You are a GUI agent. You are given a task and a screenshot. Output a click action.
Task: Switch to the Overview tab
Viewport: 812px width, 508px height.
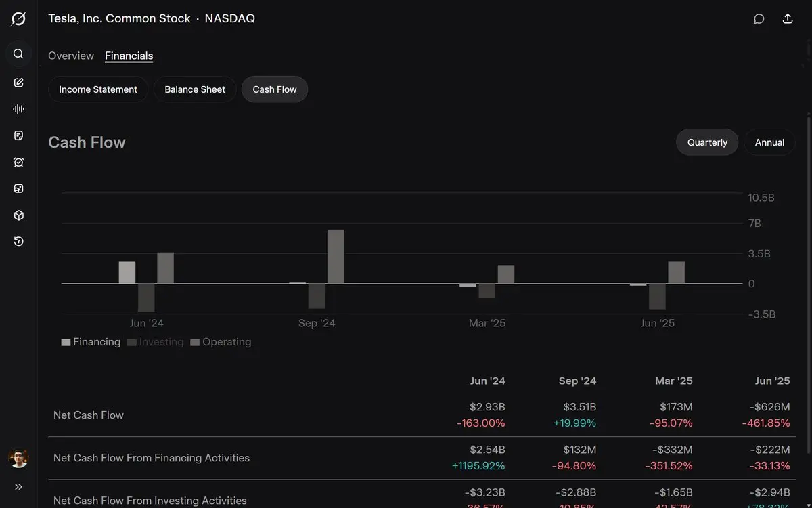click(x=71, y=56)
